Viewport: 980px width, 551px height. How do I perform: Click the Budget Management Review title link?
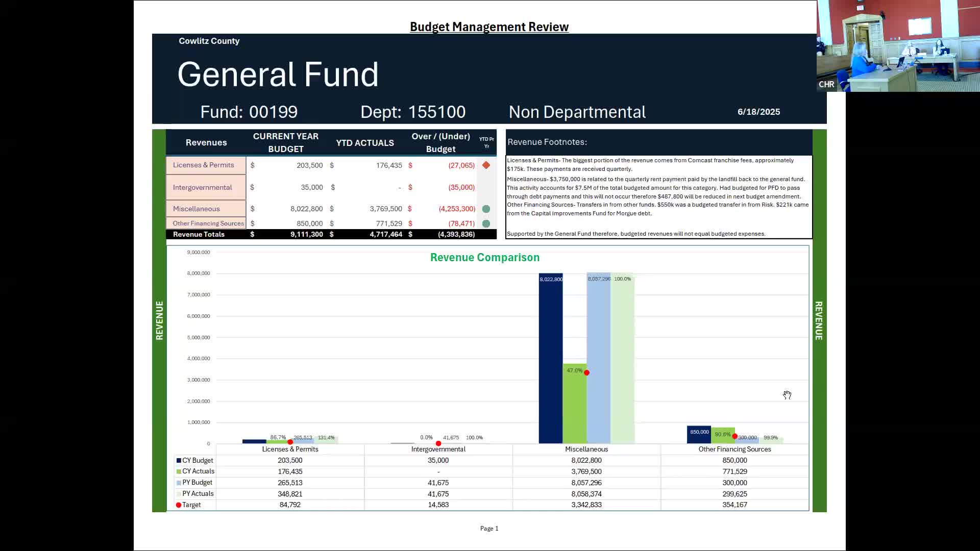pos(489,27)
